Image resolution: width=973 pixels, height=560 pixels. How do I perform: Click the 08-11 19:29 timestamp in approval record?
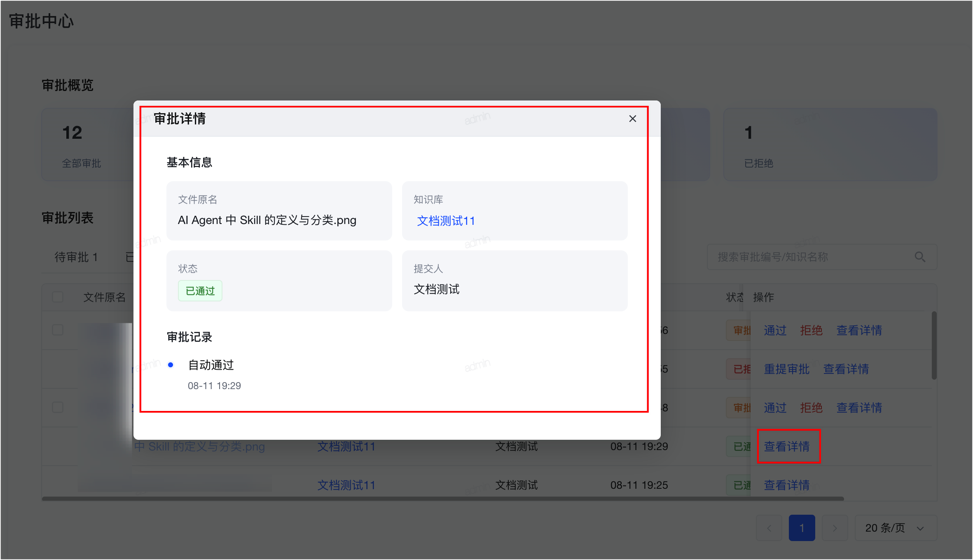[x=214, y=386]
